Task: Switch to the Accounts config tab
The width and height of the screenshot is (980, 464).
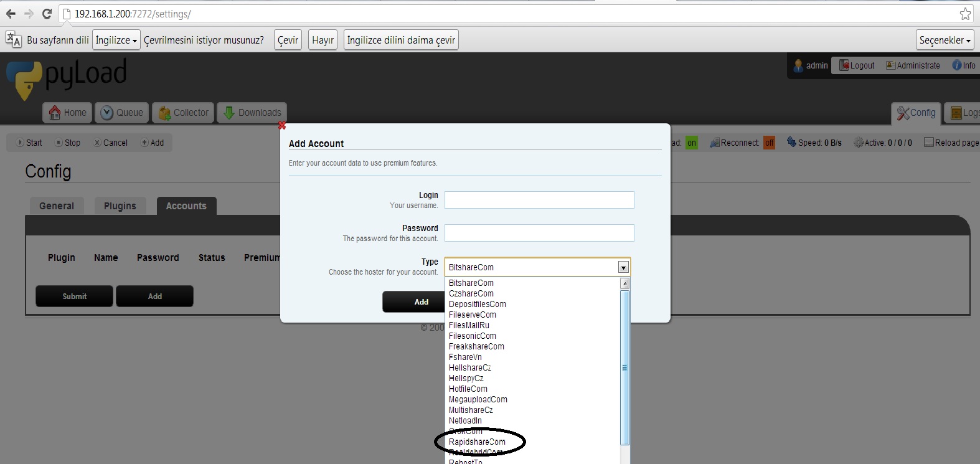Action: tap(186, 206)
